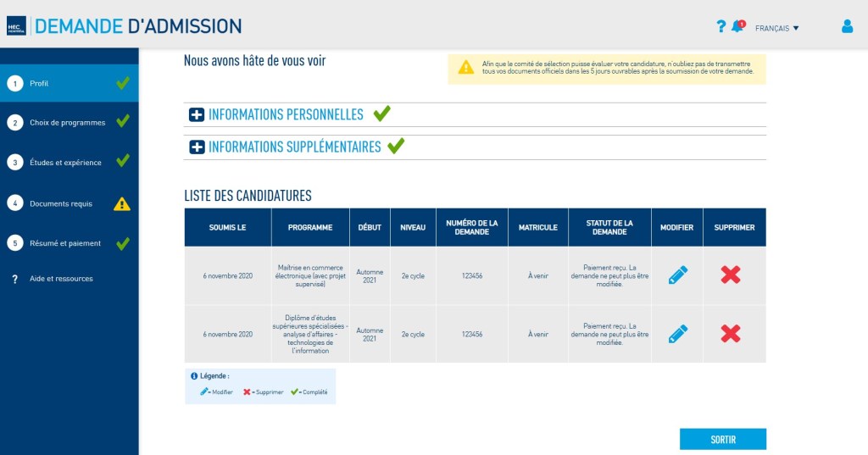Open the Résumé et paiement step
The image size is (868, 455).
point(64,243)
